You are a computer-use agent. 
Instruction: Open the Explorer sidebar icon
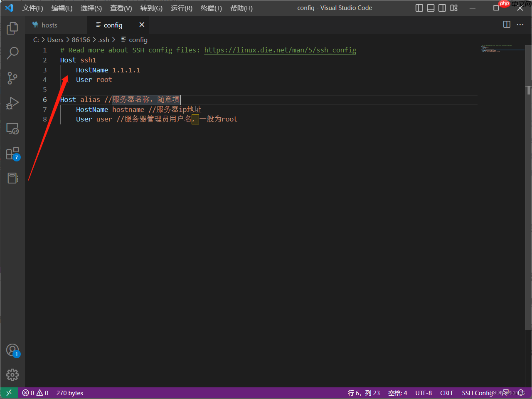click(x=12, y=28)
